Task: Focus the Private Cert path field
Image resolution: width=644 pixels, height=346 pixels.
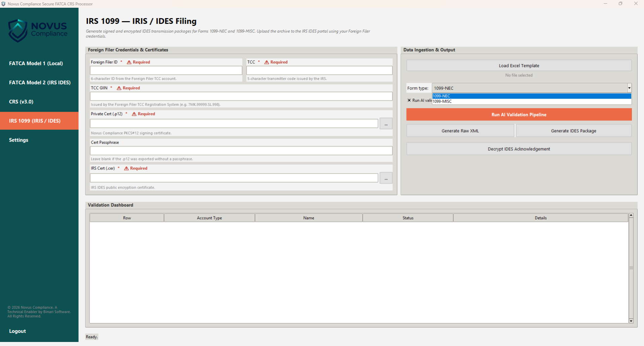Action: (x=234, y=123)
